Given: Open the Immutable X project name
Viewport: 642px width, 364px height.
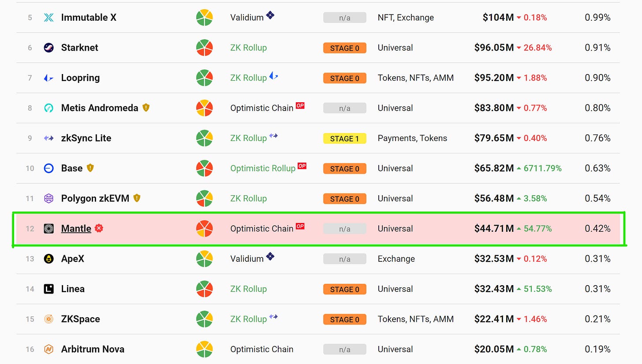Looking at the screenshot, I should click(89, 18).
